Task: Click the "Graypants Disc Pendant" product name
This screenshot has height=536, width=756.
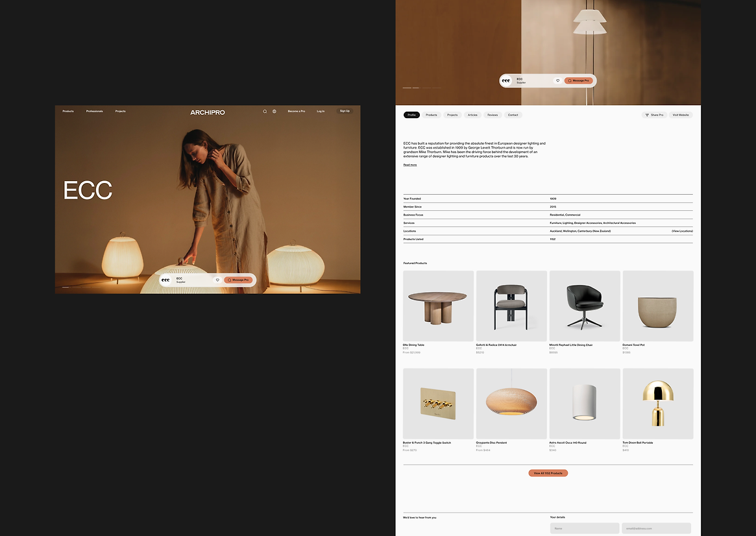Action: [x=491, y=443]
